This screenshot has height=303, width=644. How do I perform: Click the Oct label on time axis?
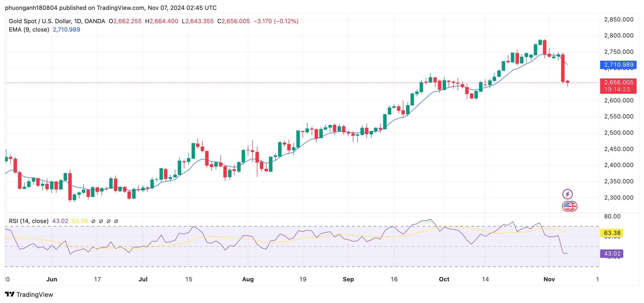point(444,279)
